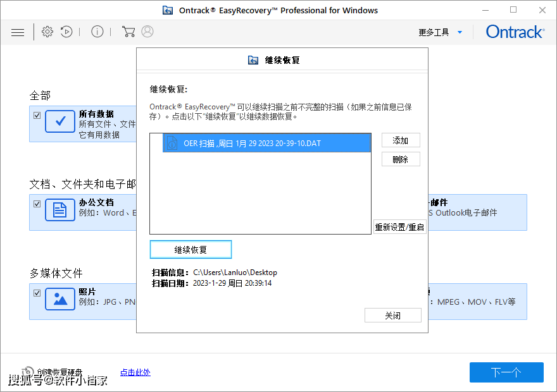This screenshot has height=392, width=557.
Task: Click the resume recovery history icon
Action: 66,32
